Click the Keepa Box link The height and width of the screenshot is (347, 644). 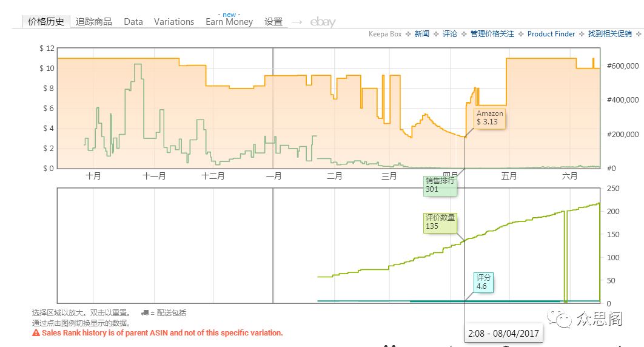[385, 34]
